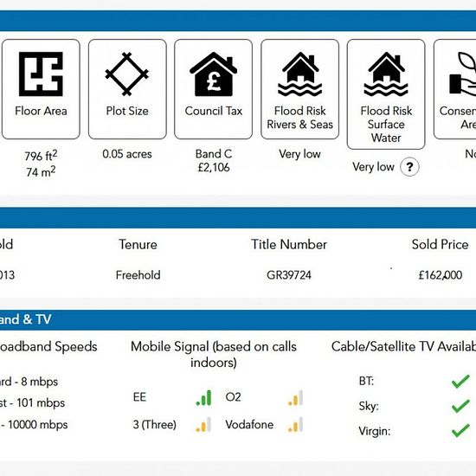
Task: Click the Tenure column heading
Action: click(138, 244)
